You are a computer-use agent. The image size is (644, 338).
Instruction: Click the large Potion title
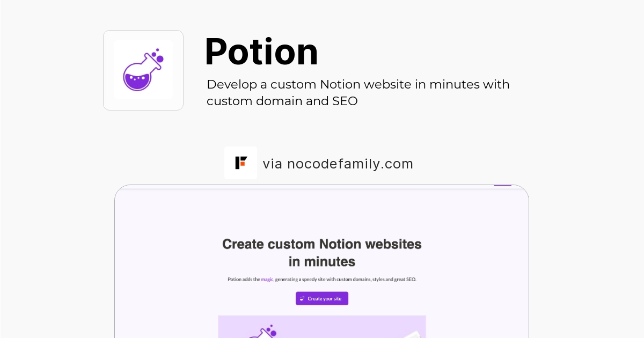point(261,52)
